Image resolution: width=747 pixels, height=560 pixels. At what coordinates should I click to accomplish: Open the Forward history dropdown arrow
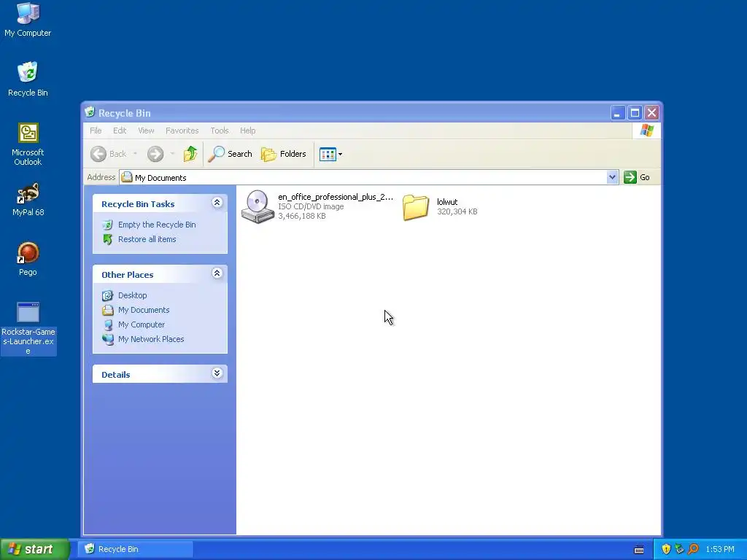pyautogui.click(x=172, y=154)
